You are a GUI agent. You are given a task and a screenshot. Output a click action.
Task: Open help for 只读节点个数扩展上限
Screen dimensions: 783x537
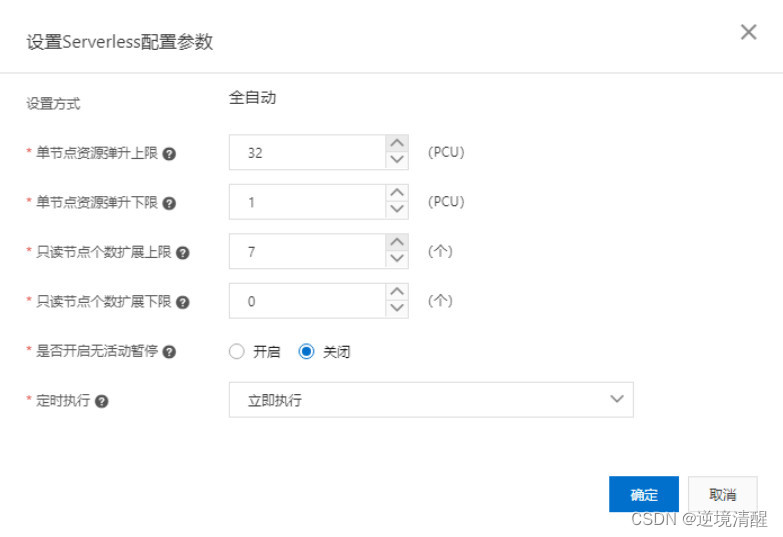183,253
